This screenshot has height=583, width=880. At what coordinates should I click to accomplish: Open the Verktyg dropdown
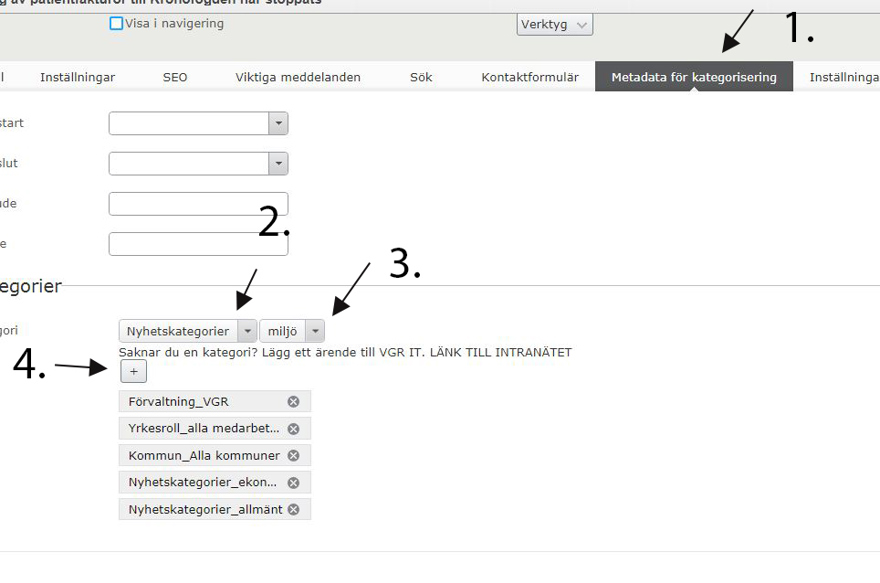pos(554,24)
